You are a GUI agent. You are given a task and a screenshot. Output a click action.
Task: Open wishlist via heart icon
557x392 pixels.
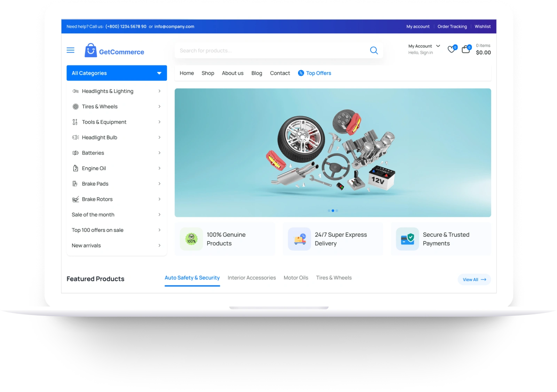point(452,49)
